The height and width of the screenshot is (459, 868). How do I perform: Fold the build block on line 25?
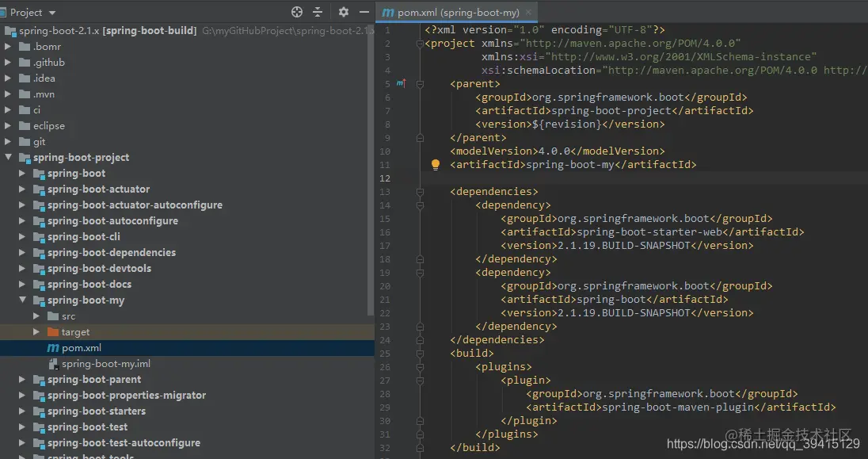[x=420, y=354]
